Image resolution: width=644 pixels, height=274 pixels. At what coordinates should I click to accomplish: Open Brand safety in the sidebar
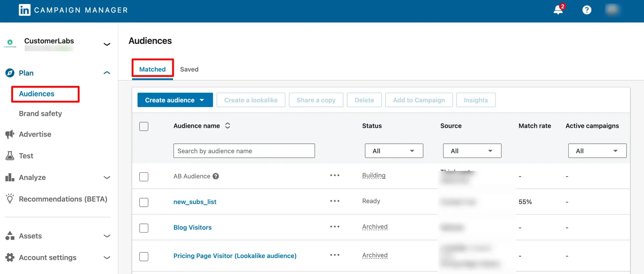click(40, 113)
